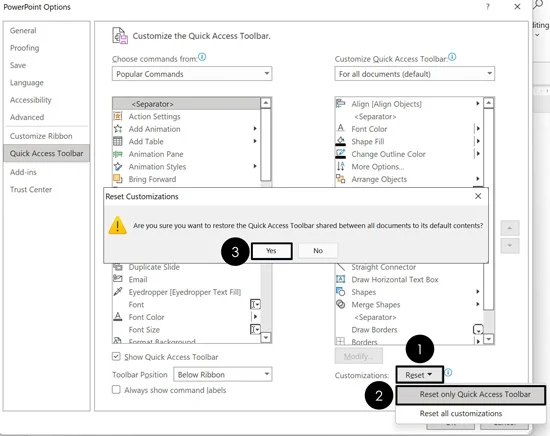Select the Draw Borders entry
This screenshot has width=550, height=436.
coord(409,329)
